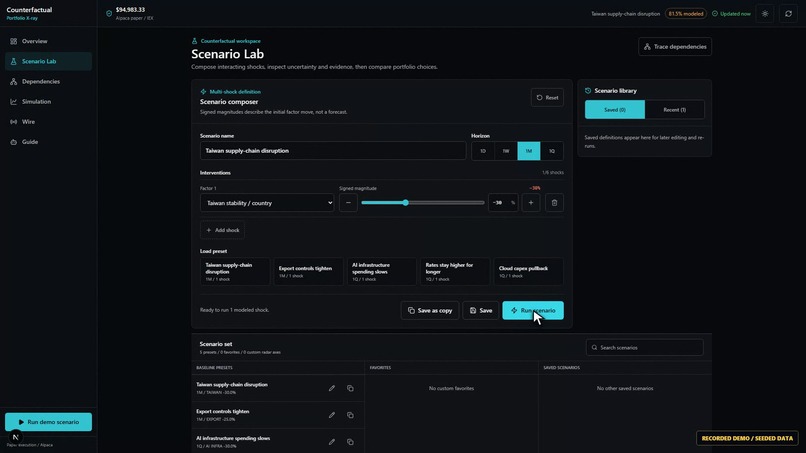Select the 1M horizon
The image size is (806, 453).
pos(528,151)
